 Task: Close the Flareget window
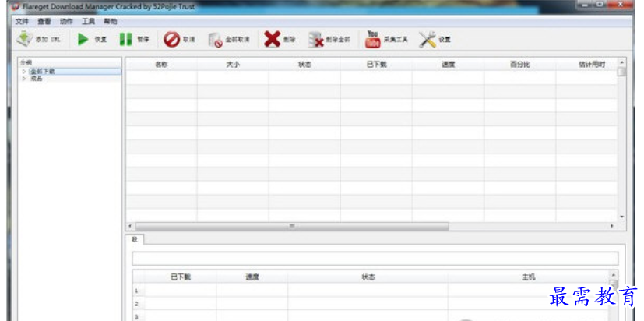coord(621,4)
